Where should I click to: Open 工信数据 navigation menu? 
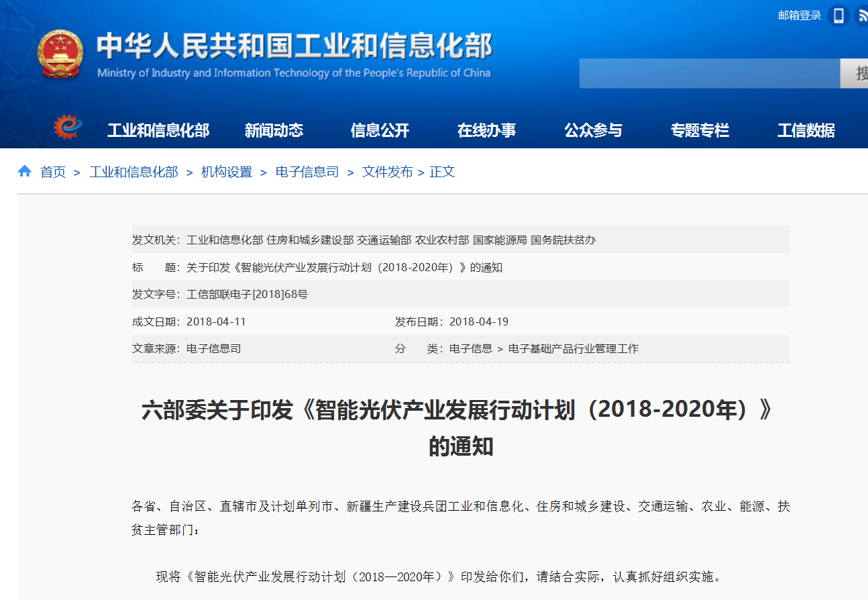[x=806, y=131]
